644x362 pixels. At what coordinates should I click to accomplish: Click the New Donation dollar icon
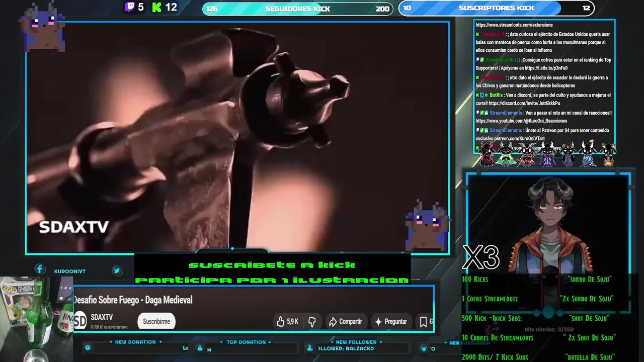pos(88,348)
